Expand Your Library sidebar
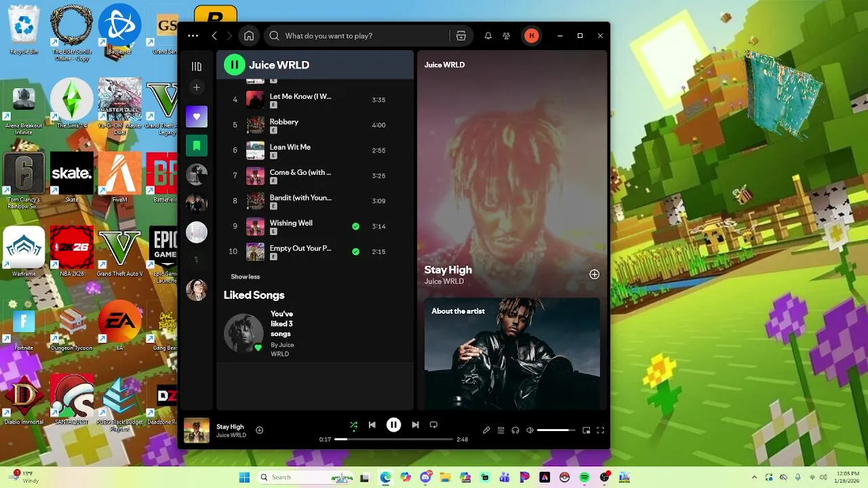 coord(197,66)
